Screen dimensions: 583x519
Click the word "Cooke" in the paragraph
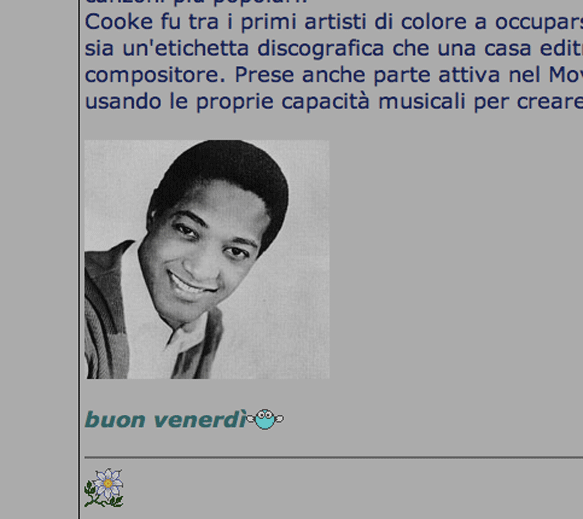point(119,22)
